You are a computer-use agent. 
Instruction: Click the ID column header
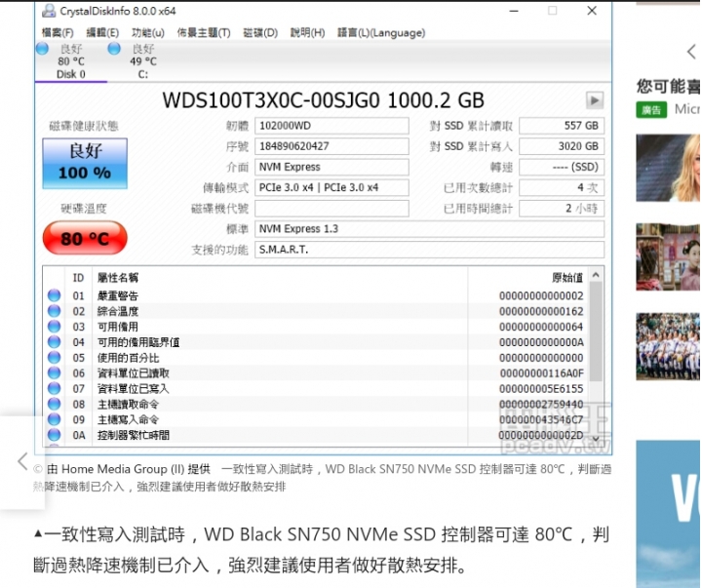tap(79, 278)
